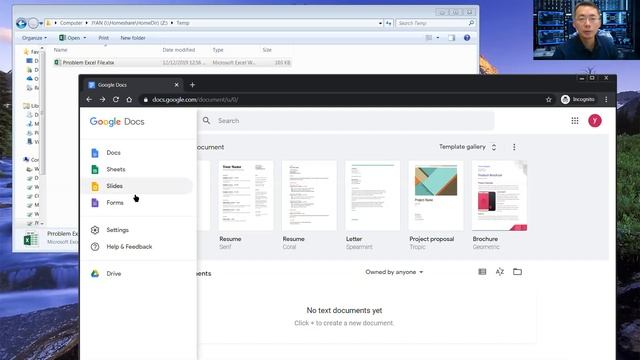Image resolution: width=640 pixels, height=360 pixels.
Task: Open the AZ sort options
Action: [500, 272]
